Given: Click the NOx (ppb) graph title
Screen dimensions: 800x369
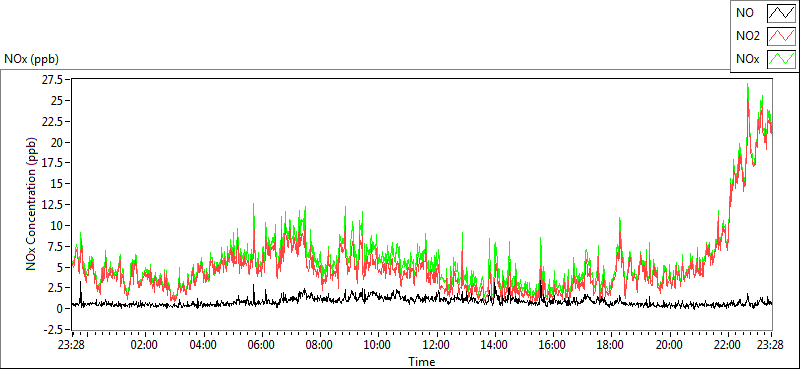Looking at the screenshot, I should coord(31,59).
